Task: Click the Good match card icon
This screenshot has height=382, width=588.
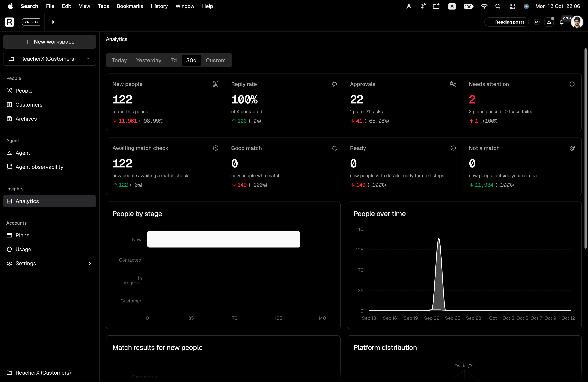Action: (334, 148)
